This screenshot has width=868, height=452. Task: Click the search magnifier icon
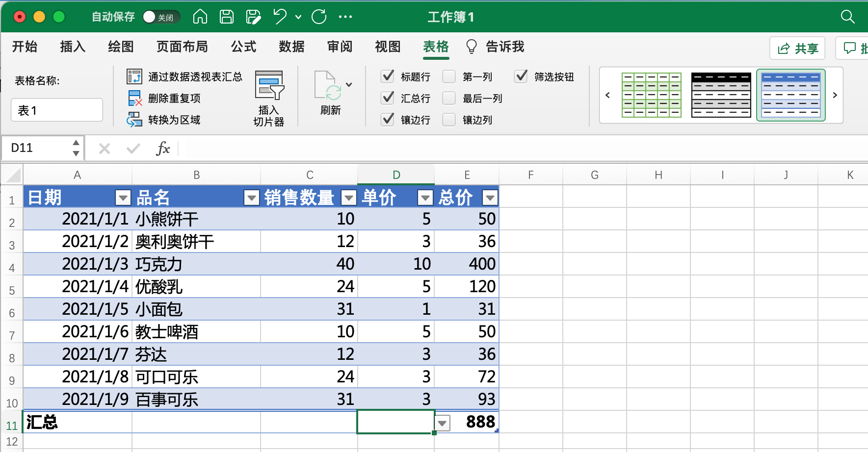tap(848, 17)
